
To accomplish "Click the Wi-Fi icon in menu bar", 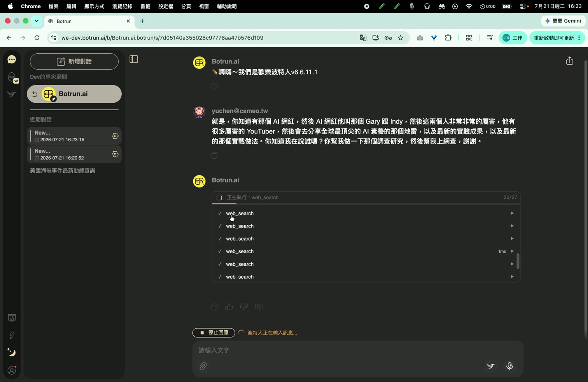I will (469, 6).
